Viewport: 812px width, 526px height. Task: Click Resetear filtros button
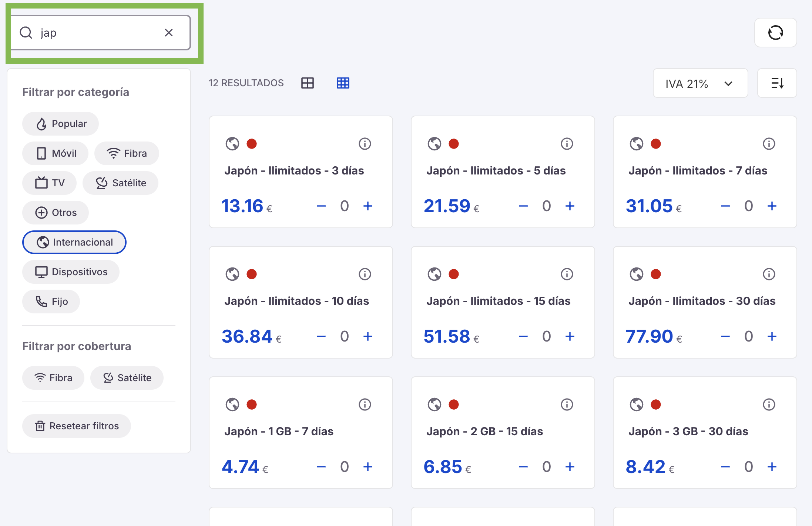(x=77, y=426)
